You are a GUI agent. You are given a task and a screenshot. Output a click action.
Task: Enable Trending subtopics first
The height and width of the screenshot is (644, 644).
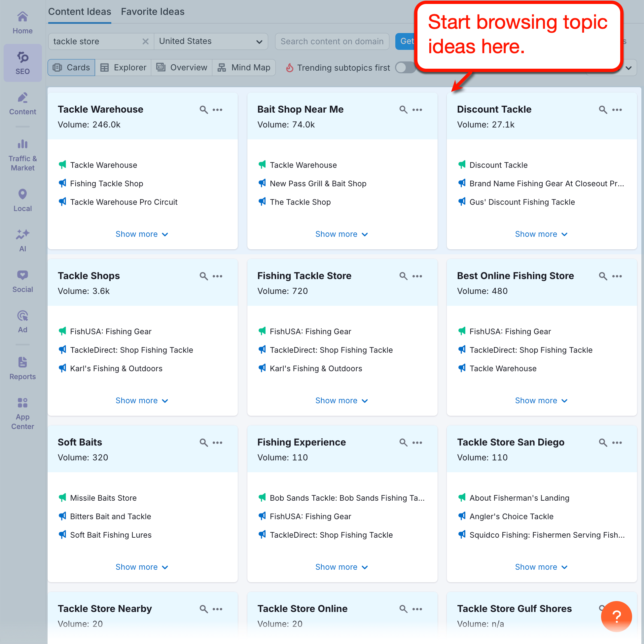[x=405, y=67]
